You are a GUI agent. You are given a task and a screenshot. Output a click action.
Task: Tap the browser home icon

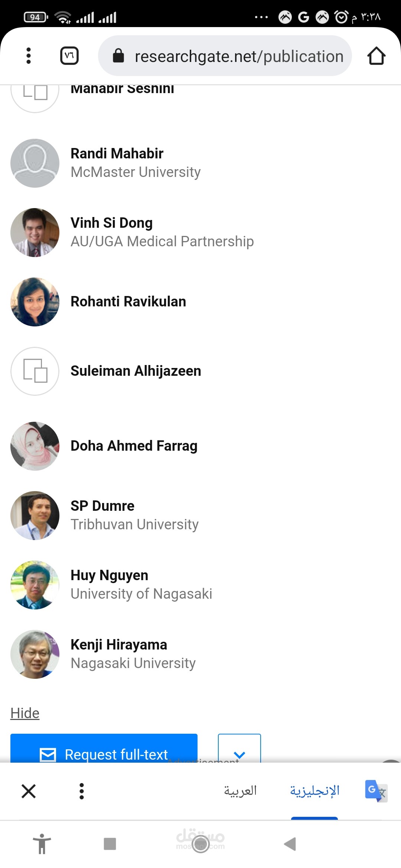click(376, 56)
